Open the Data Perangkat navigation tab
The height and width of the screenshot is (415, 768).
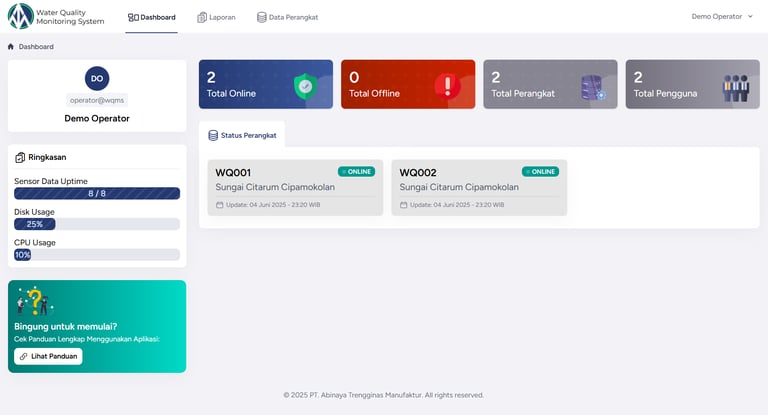[288, 17]
